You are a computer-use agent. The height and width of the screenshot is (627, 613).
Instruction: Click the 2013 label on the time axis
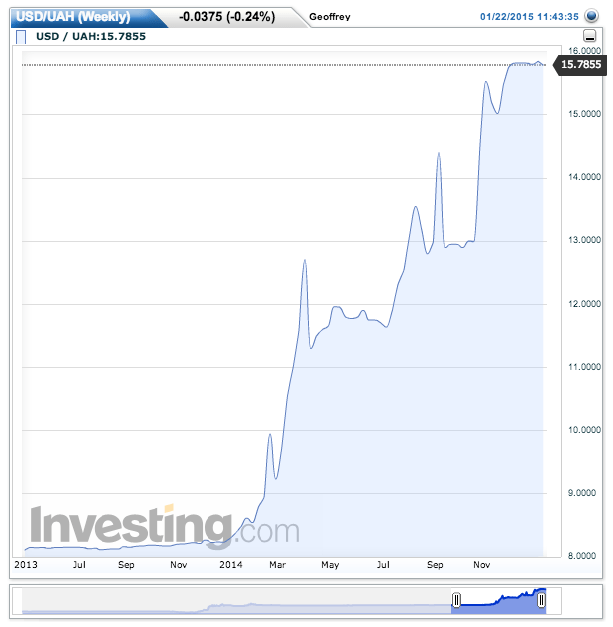[24, 565]
